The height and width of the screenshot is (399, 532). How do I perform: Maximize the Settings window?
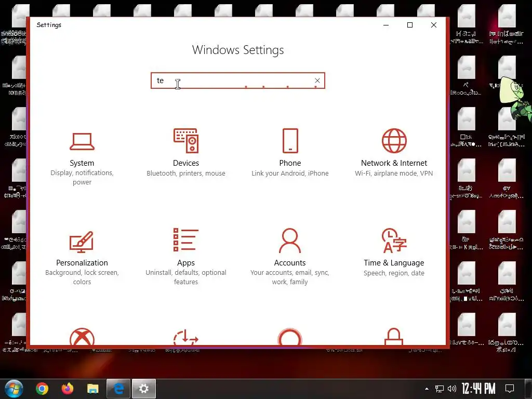point(410,25)
